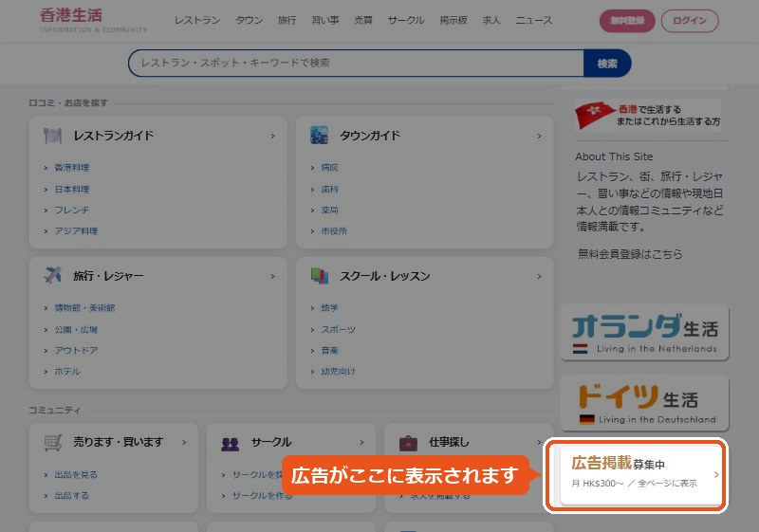Screen dimensions: 759x532
Task: Open the タウン nav menu item
Action: [249, 20]
